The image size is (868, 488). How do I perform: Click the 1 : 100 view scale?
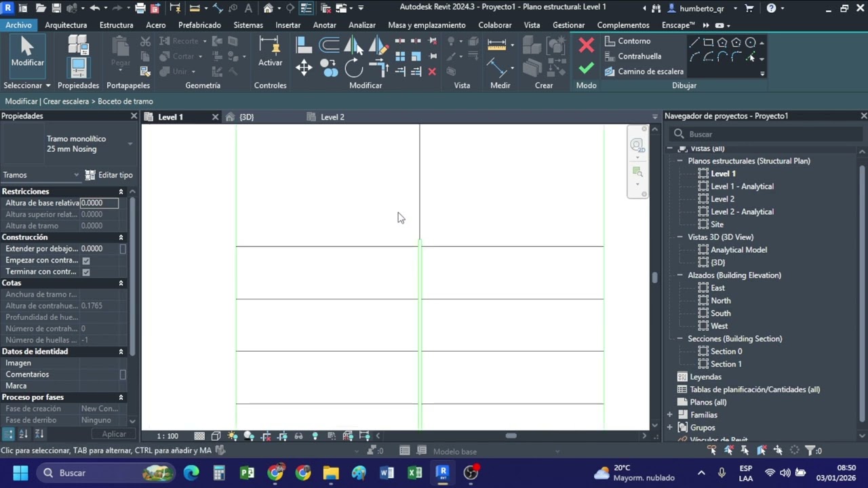click(167, 436)
